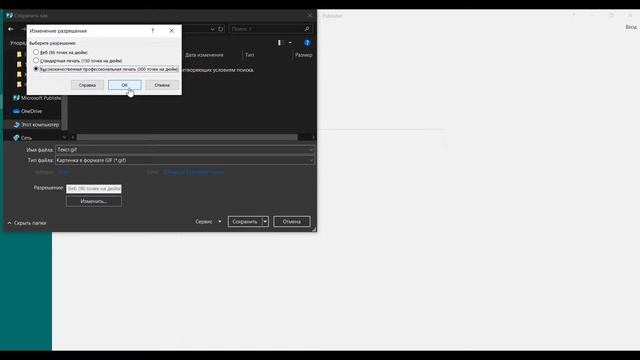Expand the address bar history dropdown

[x=212, y=29]
